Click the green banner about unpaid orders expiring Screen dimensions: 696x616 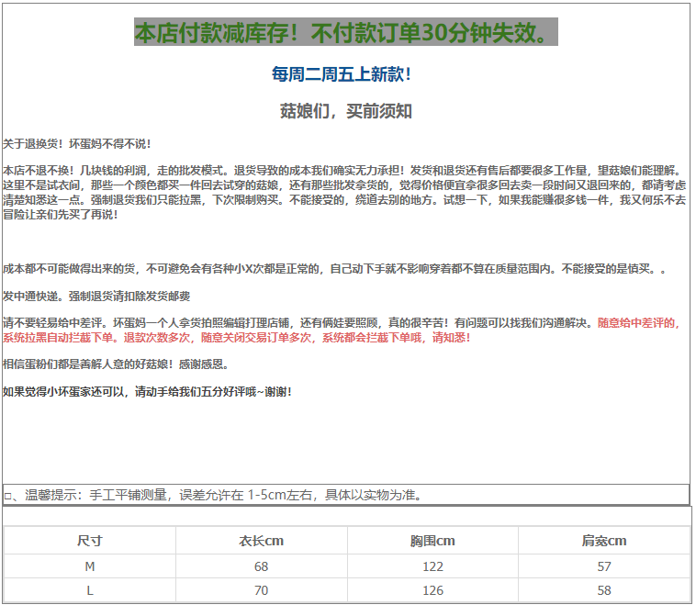point(345,33)
